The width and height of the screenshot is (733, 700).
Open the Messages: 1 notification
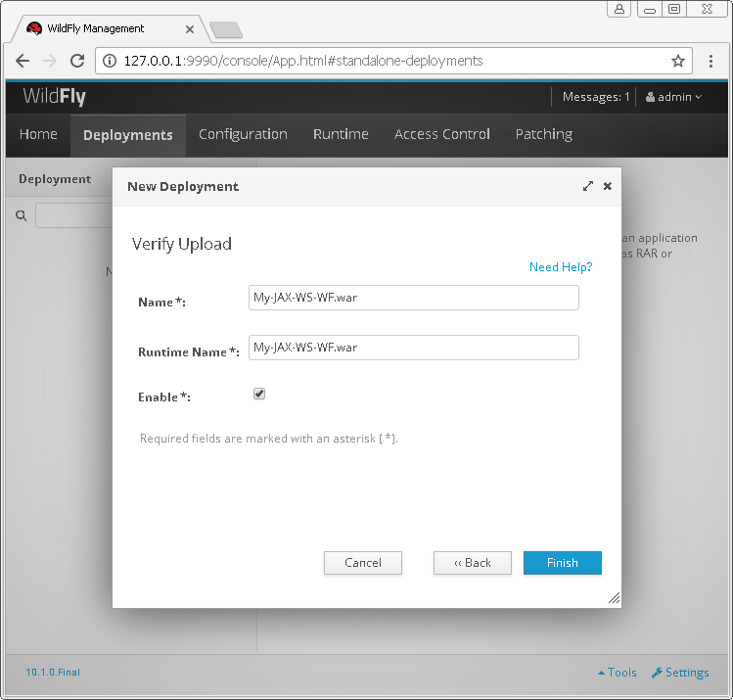pyautogui.click(x=596, y=97)
